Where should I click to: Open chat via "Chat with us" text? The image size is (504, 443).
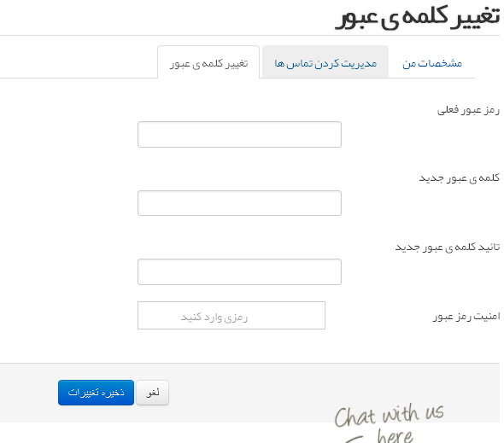tap(389, 416)
